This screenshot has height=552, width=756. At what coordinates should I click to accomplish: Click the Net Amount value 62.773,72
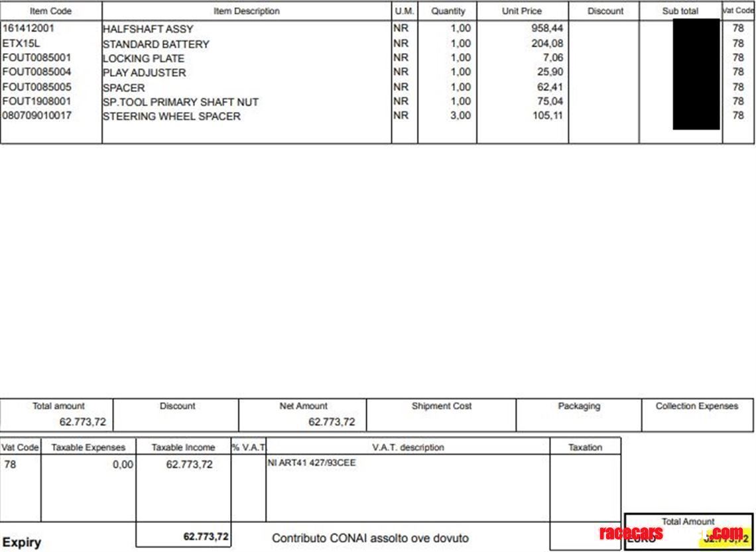coord(332,422)
